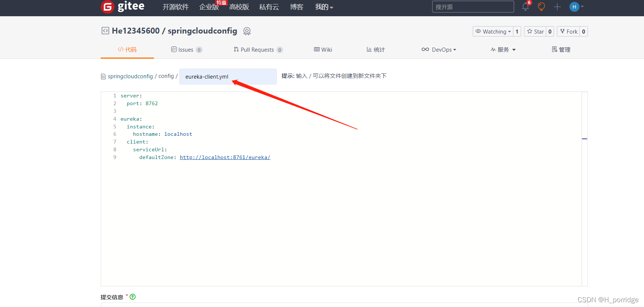Click the filename field eureka-client.yml
Viewport: 644px width, 307px height.
pos(228,76)
